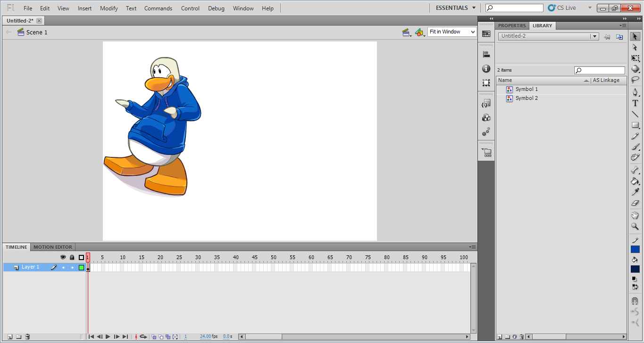Viewport: 644px width, 343px height.
Task: Toggle the lock dot for Layer 1
Action: coord(72,268)
